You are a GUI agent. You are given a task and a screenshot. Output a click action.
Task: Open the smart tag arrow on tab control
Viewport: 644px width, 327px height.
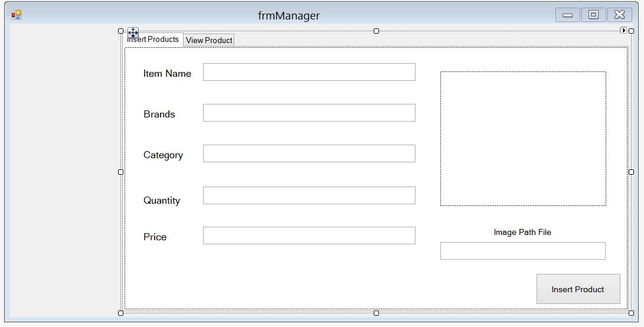[623, 30]
